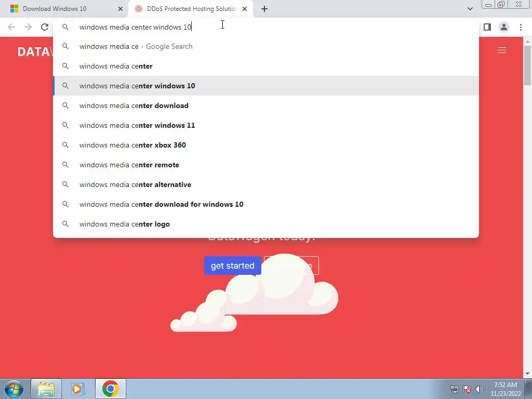
Task: Choose suggestion 'windows media center'
Action: (266, 66)
